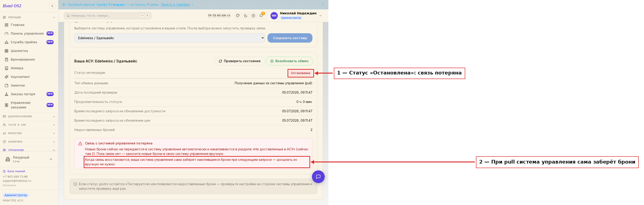Go to Служба приёма
This screenshot has height=205, width=644.
[29, 42]
